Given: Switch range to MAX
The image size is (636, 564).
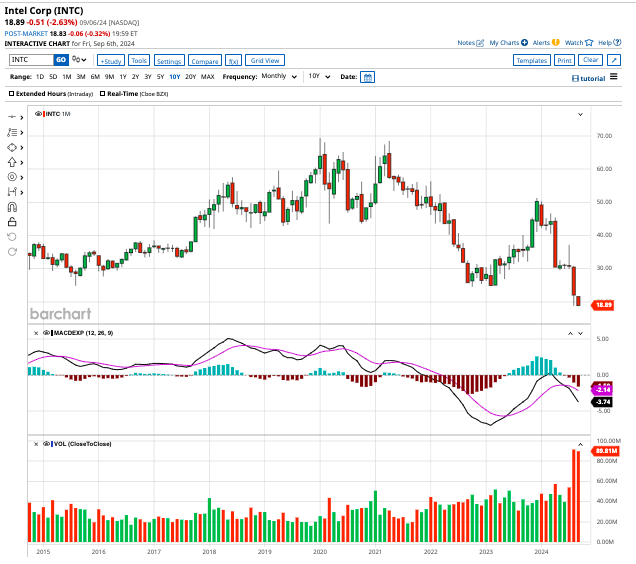Looking at the screenshot, I should pos(207,77).
